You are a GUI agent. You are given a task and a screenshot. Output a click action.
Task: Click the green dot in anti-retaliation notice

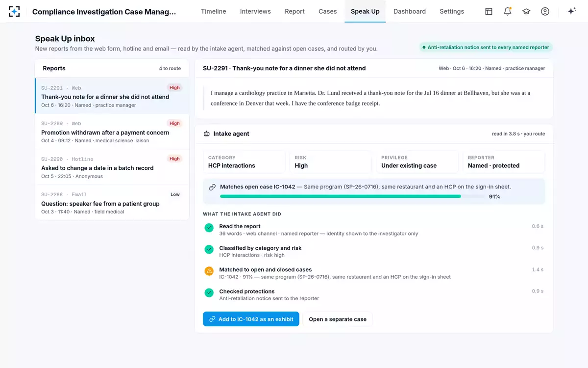click(x=424, y=48)
